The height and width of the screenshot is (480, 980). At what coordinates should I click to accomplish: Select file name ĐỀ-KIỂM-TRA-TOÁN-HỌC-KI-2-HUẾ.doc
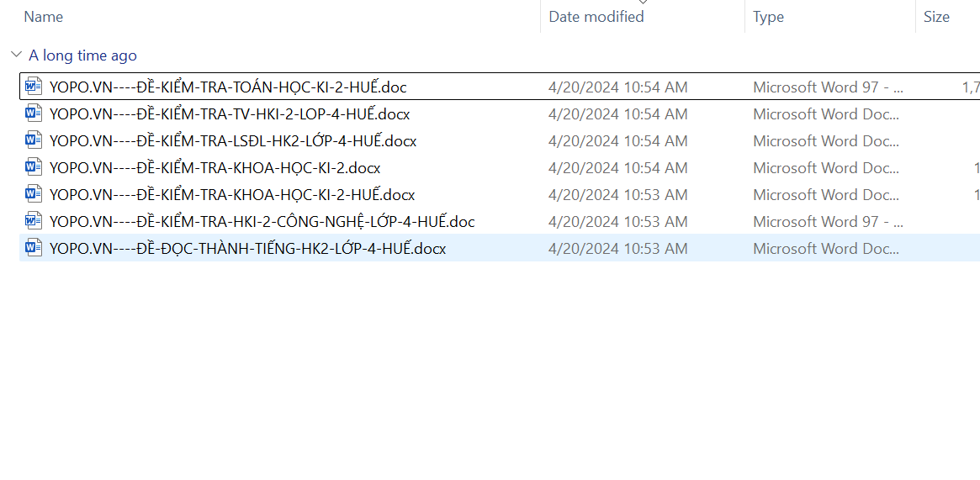(228, 87)
